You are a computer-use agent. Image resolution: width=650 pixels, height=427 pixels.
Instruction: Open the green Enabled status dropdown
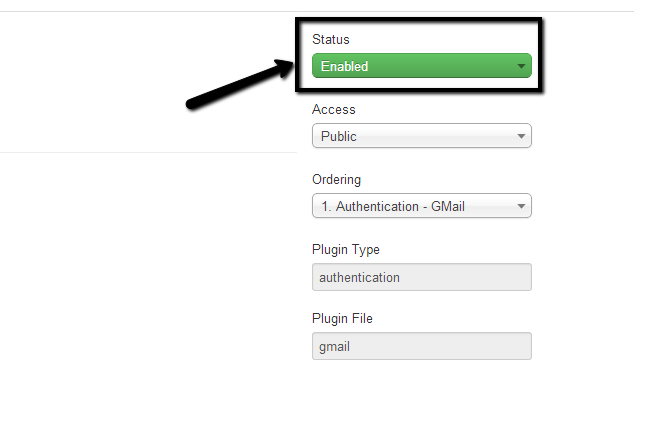[421, 67]
